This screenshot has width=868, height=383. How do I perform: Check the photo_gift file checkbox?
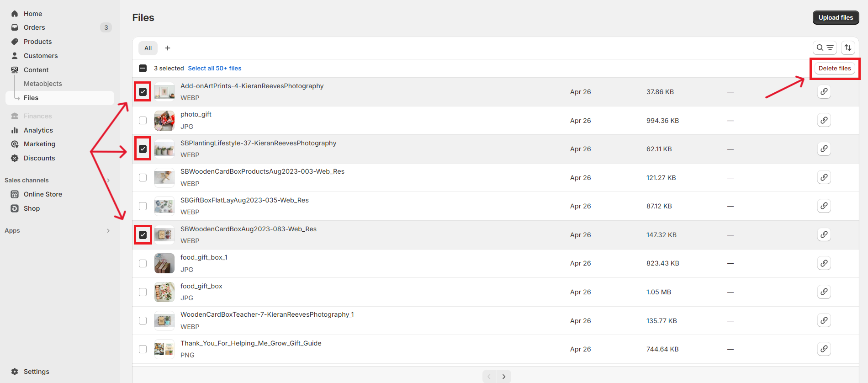pos(143,120)
